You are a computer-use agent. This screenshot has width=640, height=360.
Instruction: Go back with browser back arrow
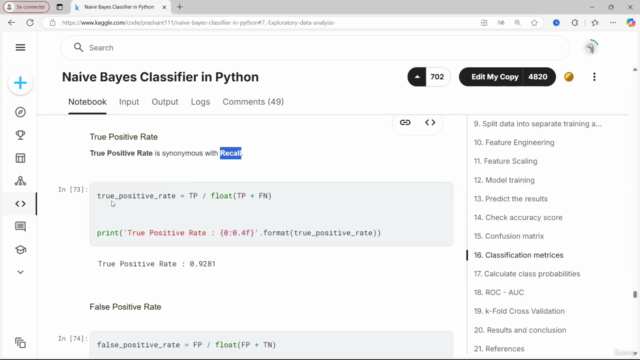11,23
